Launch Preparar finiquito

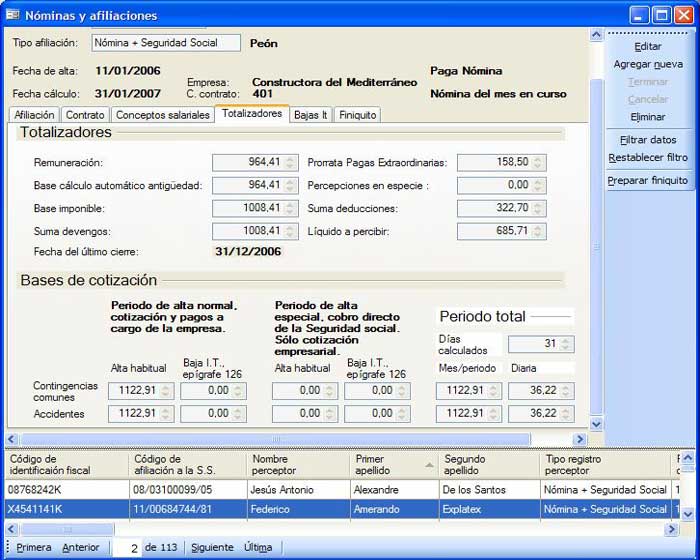click(648, 180)
